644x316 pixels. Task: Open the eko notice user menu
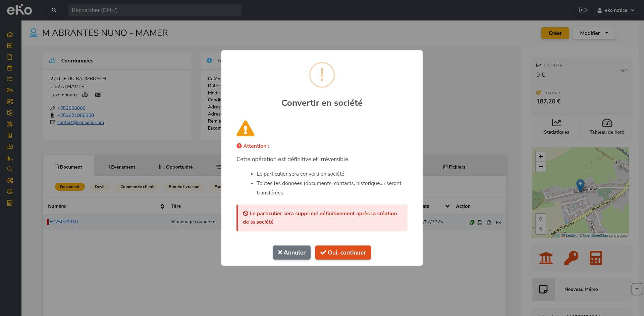pyautogui.click(x=616, y=10)
